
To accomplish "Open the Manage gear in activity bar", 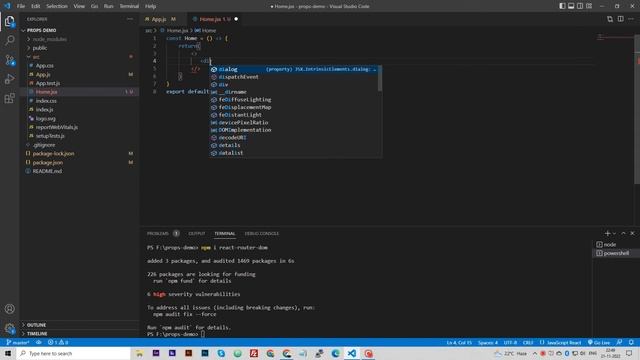I will (x=9, y=328).
